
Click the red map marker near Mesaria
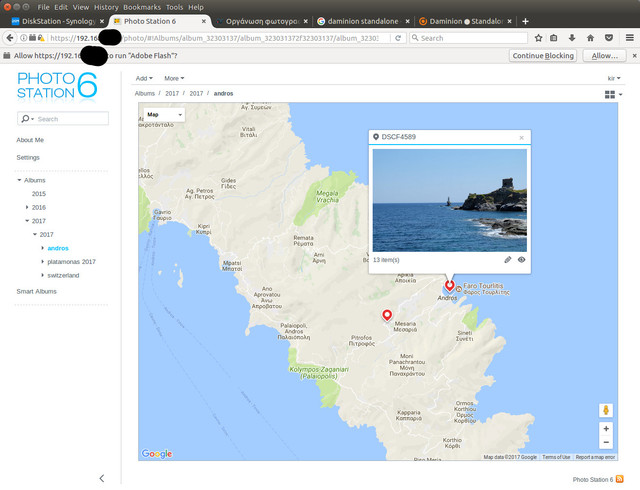pyautogui.click(x=387, y=316)
